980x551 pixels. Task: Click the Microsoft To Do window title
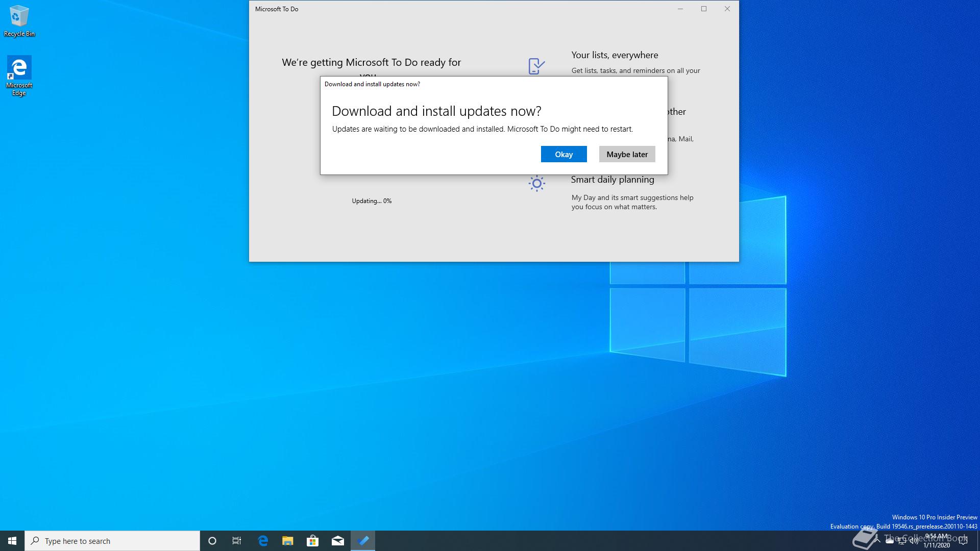(277, 9)
